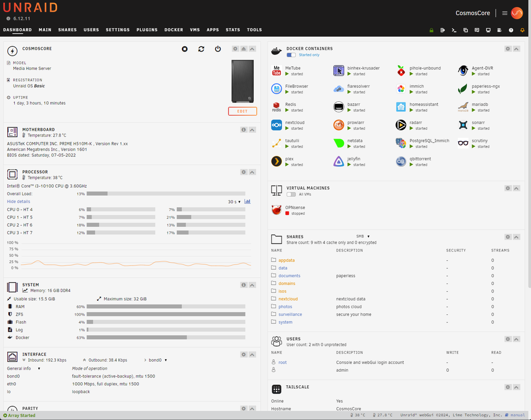Open the nextcloud container icon
Screen dimensions: 531x420
277,125
